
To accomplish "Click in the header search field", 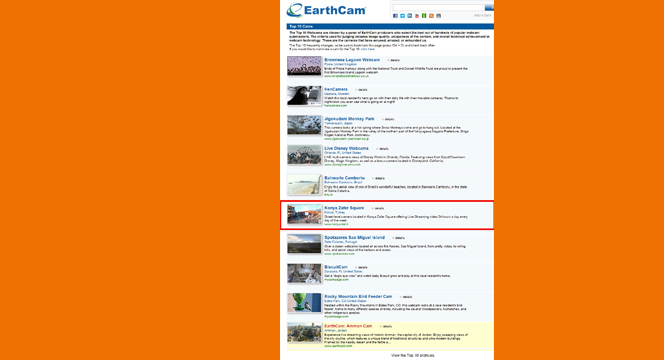I will [438, 8].
